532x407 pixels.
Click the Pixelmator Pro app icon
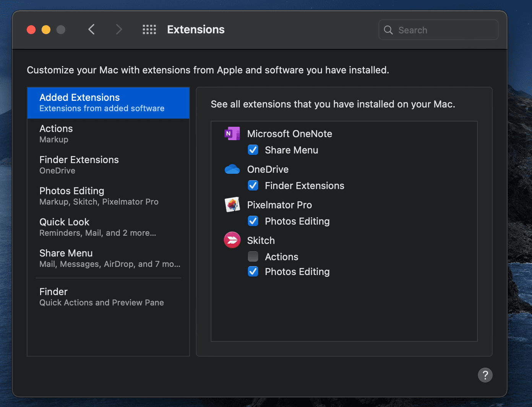click(232, 205)
